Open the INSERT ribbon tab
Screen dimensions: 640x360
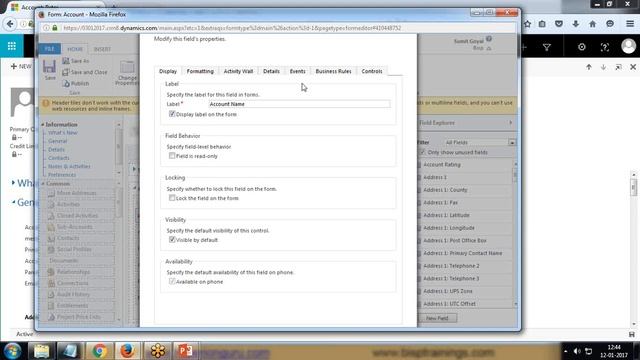click(102, 49)
